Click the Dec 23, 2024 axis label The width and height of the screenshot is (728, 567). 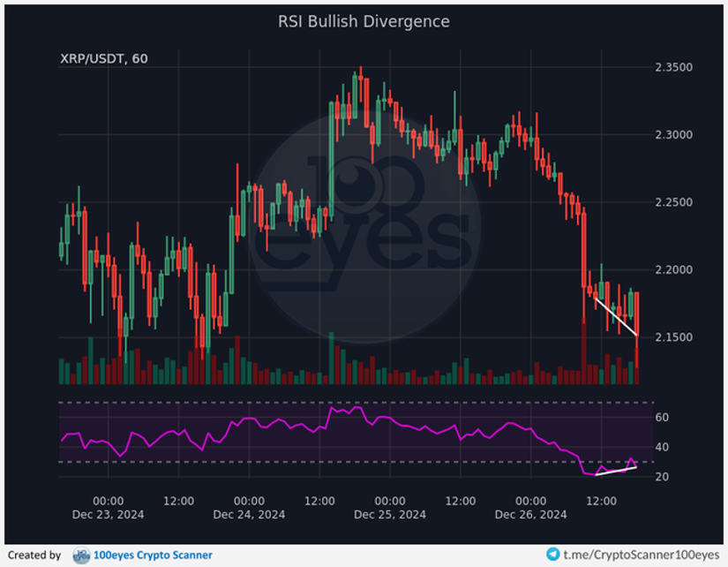pos(109,514)
